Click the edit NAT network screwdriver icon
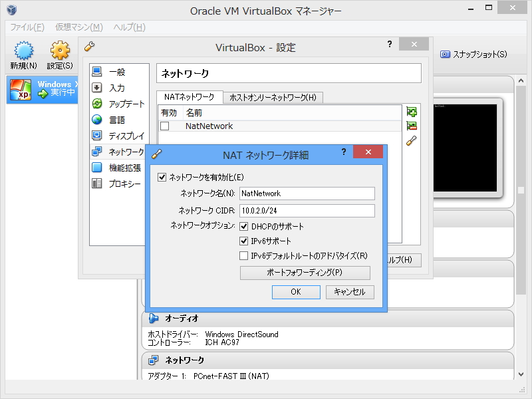This screenshot has width=532, height=399. (x=412, y=141)
